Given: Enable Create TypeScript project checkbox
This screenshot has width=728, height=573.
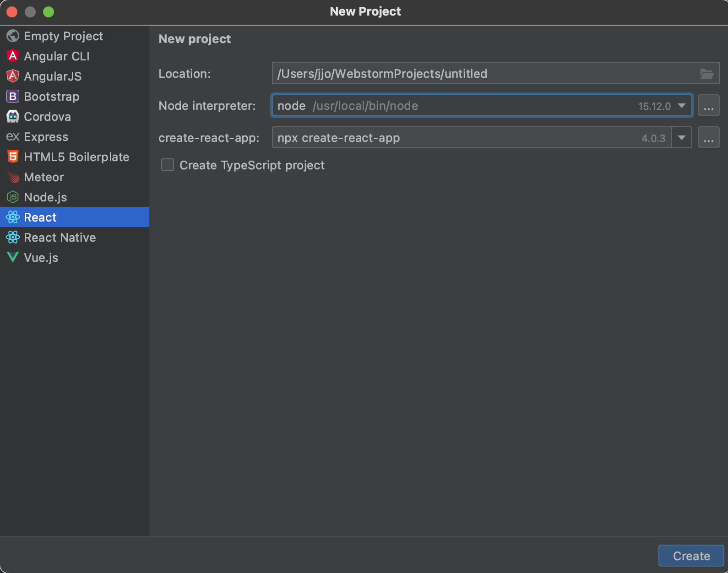Looking at the screenshot, I should [x=168, y=165].
